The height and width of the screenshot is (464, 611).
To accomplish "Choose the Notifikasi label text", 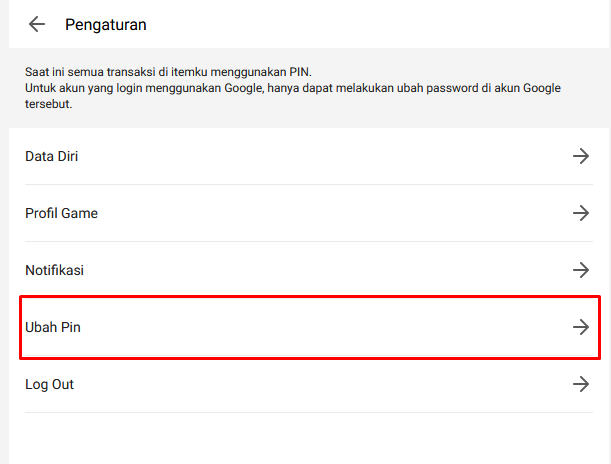I will pos(55,270).
